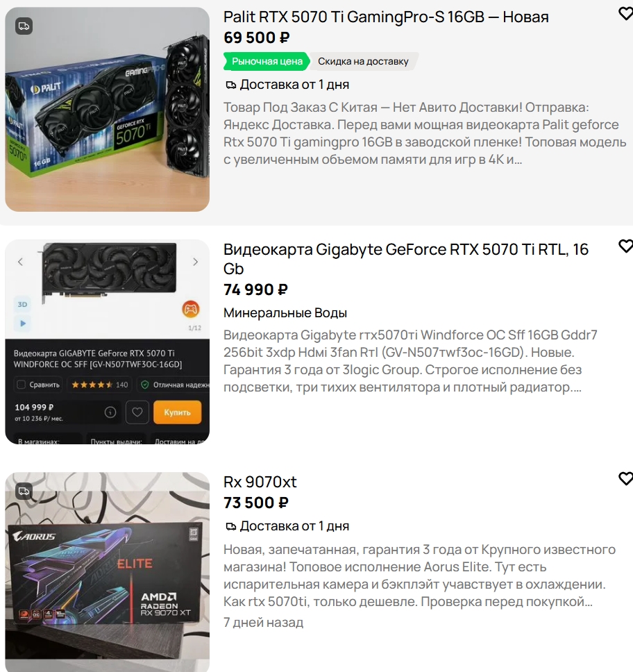Viewport: 633px width, 672px height.
Task: Click the Рыночная цена badge
Action: click(x=267, y=61)
